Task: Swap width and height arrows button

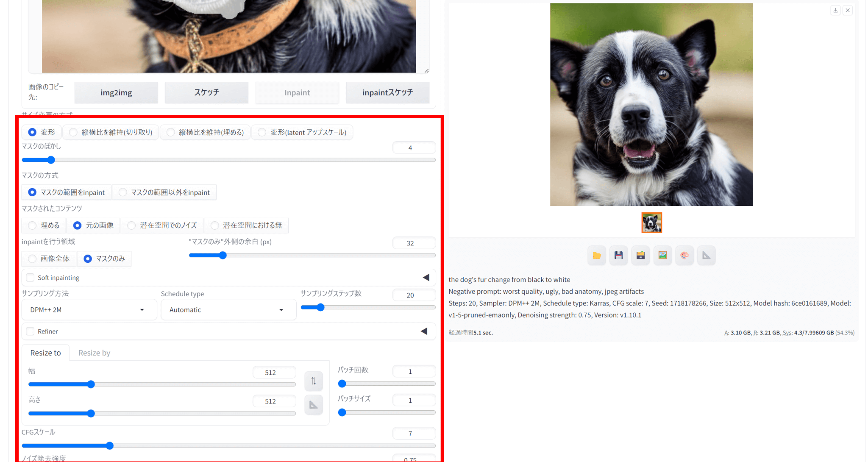Action: (x=314, y=381)
